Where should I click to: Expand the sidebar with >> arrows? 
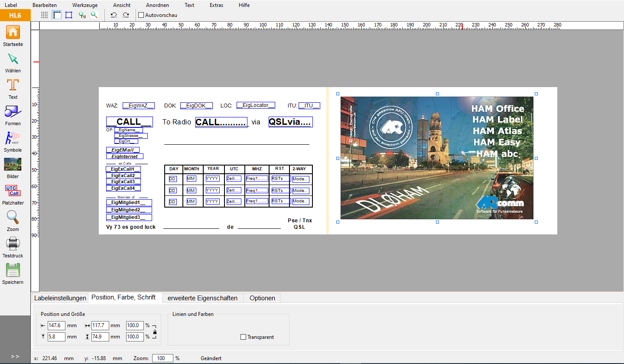[x=15, y=356]
